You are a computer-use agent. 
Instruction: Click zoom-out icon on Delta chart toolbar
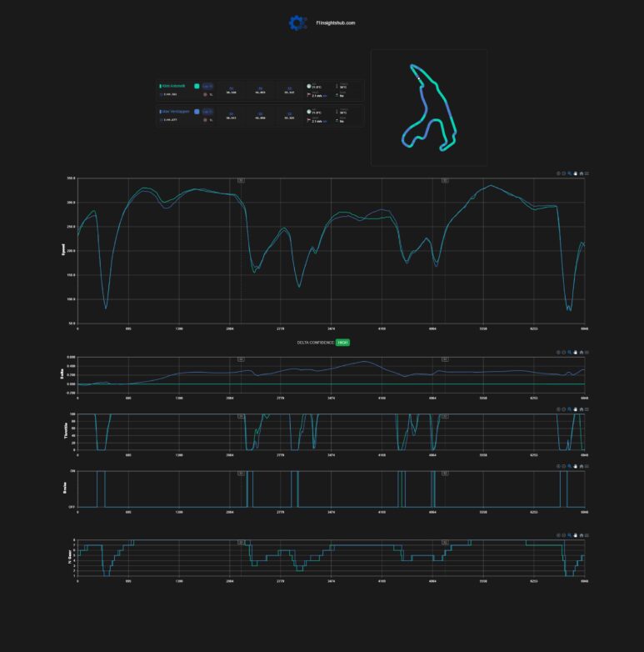[x=564, y=352]
